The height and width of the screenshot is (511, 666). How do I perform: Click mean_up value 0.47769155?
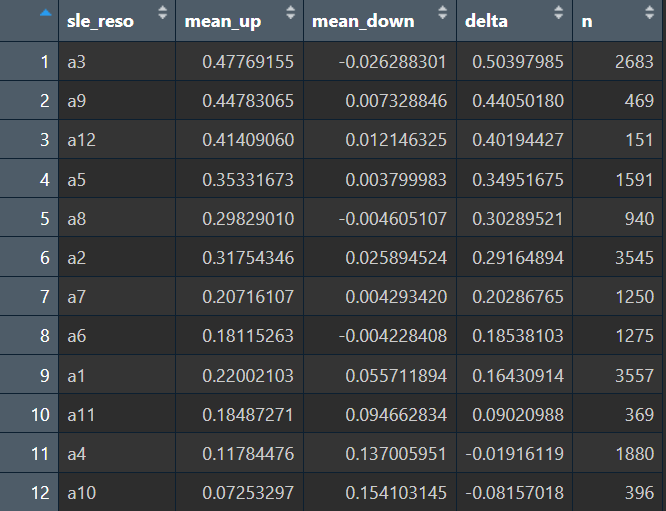(x=248, y=62)
